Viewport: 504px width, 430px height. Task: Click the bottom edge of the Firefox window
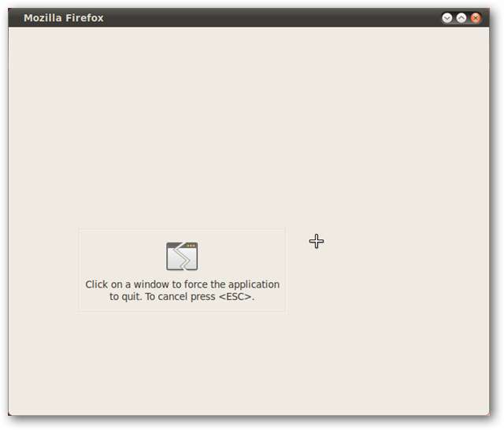pyautogui.click(x=249, y=415)
